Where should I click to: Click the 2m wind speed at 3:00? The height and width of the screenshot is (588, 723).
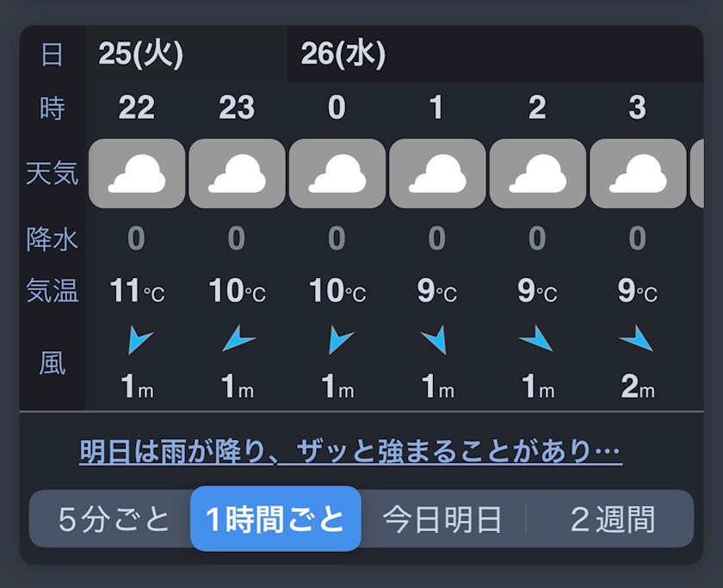(x=638, y=387)
